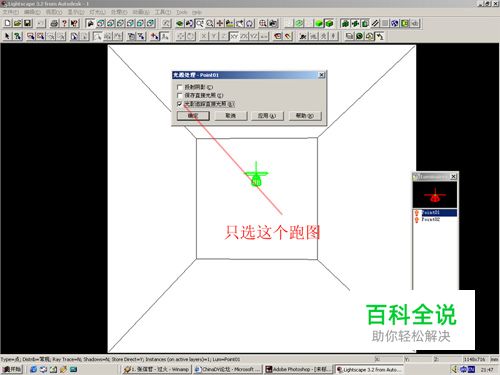This screenshot has height=375, width=500.
Task: Click the Open file folder icon
Action: click(17, 23)
